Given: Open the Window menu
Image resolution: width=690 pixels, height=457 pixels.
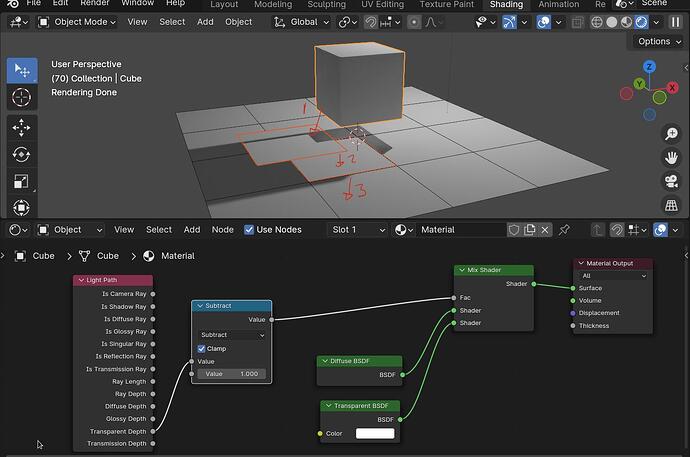Looking at the screenshot, I should click(x=137, y=4).
